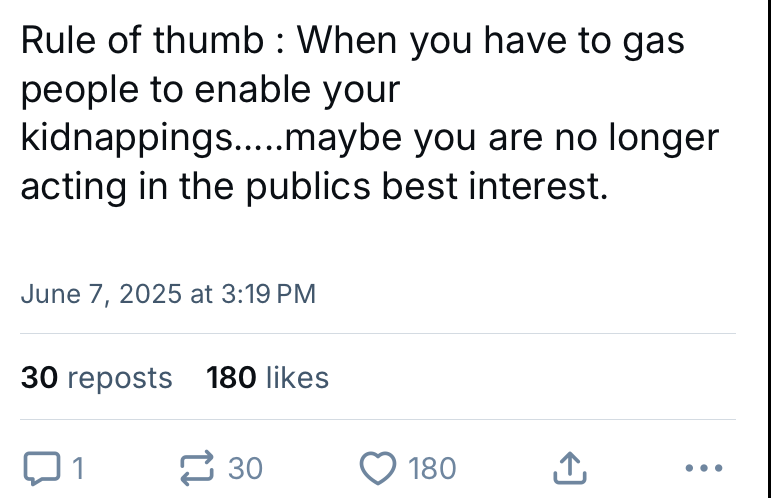Click the final line ending in interest
Screen dimensions: 771x498
(315, 187)
